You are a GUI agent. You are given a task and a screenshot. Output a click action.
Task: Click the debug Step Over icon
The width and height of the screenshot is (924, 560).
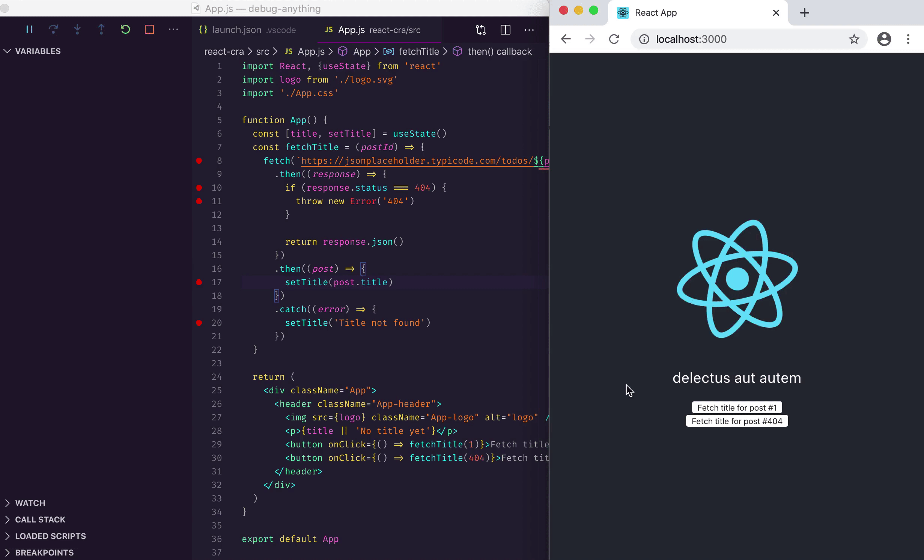point(53,29)
